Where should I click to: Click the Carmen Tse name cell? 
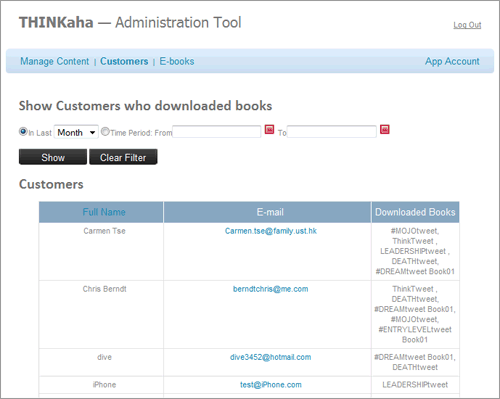(x=101, y=252)
